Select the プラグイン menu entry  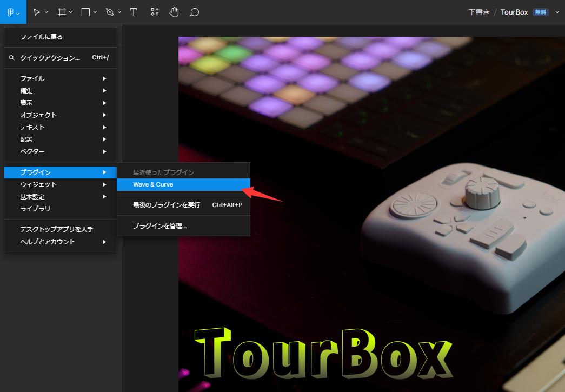pos(60,172)
